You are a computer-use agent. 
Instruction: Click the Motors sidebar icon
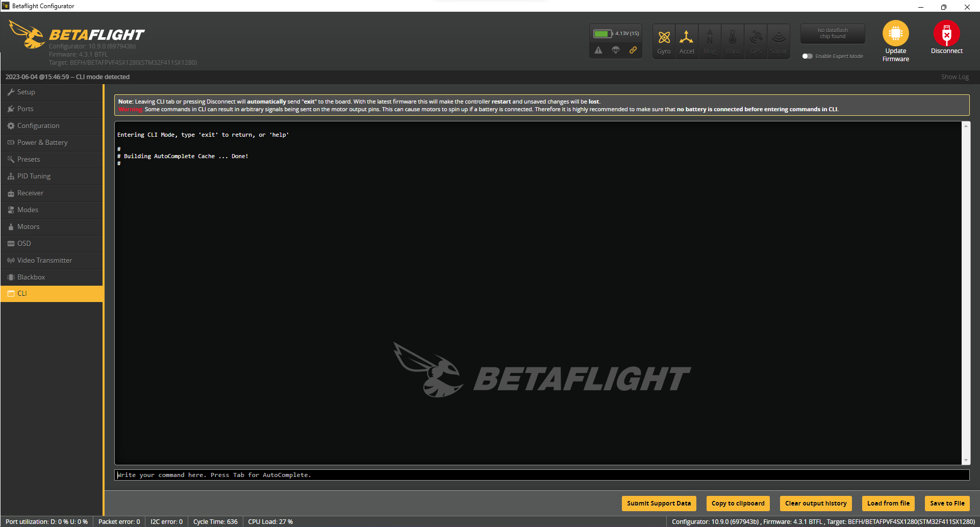coord(11,227)
